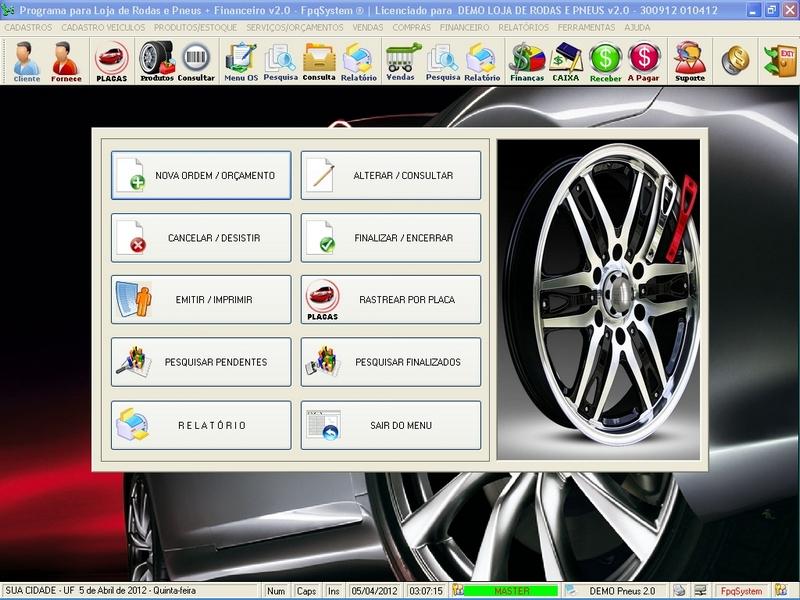Click the RASTREAR POR PLACA button
Screen dimensions: 800x600
click(x=391, y=300)
